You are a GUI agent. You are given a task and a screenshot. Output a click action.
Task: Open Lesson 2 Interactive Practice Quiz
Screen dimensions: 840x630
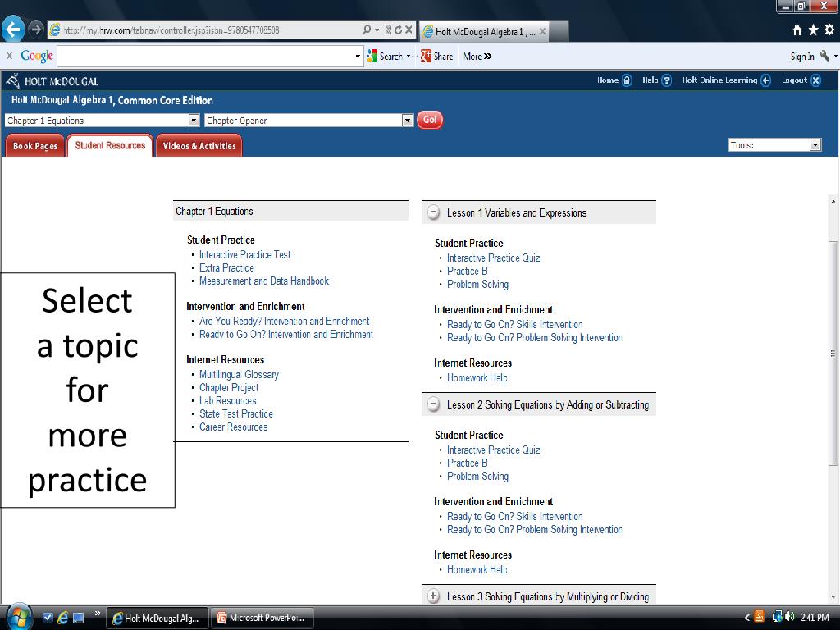pos(493,450)
